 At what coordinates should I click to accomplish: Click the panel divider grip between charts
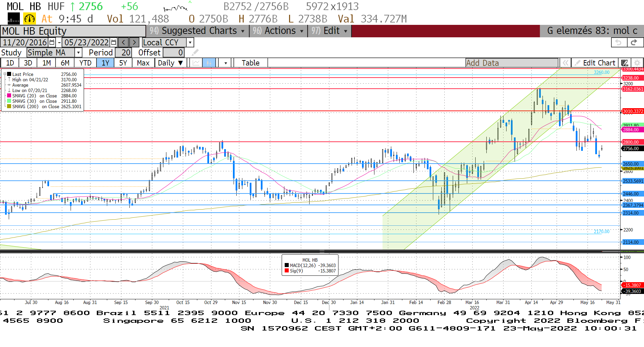tap(322, 252)
